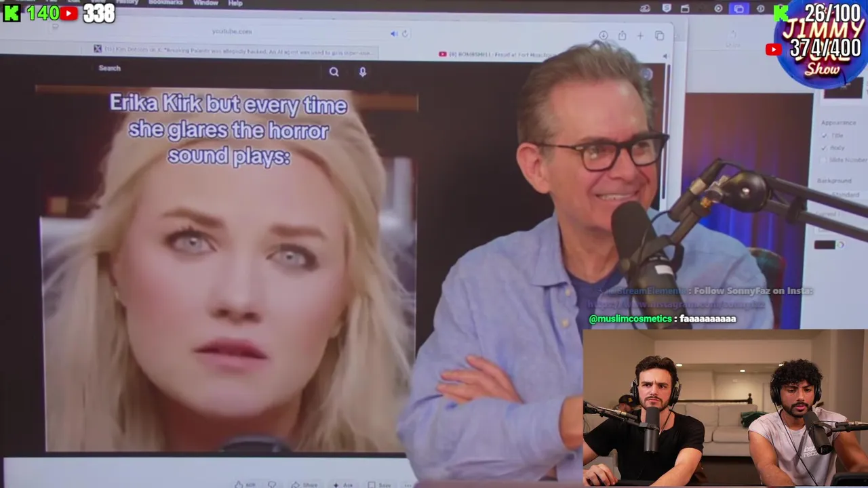868x488 pixels.
Task: Click the clapperboard menu bar icon
Action: point(685,9)
